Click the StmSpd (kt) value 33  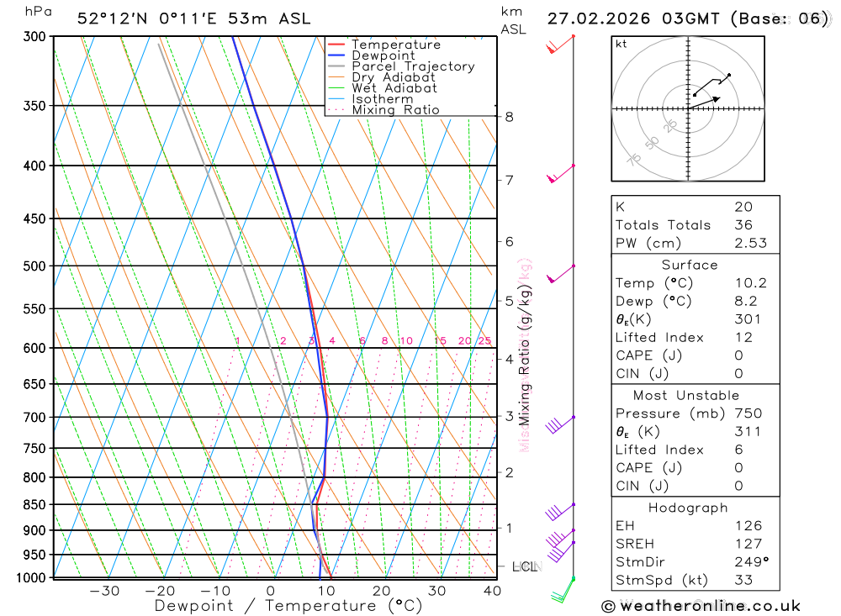point(743,580)
